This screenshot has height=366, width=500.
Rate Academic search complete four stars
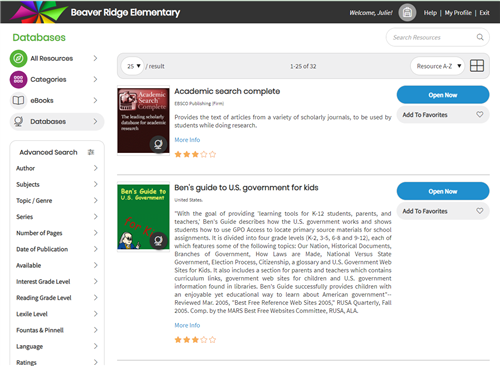204,154
